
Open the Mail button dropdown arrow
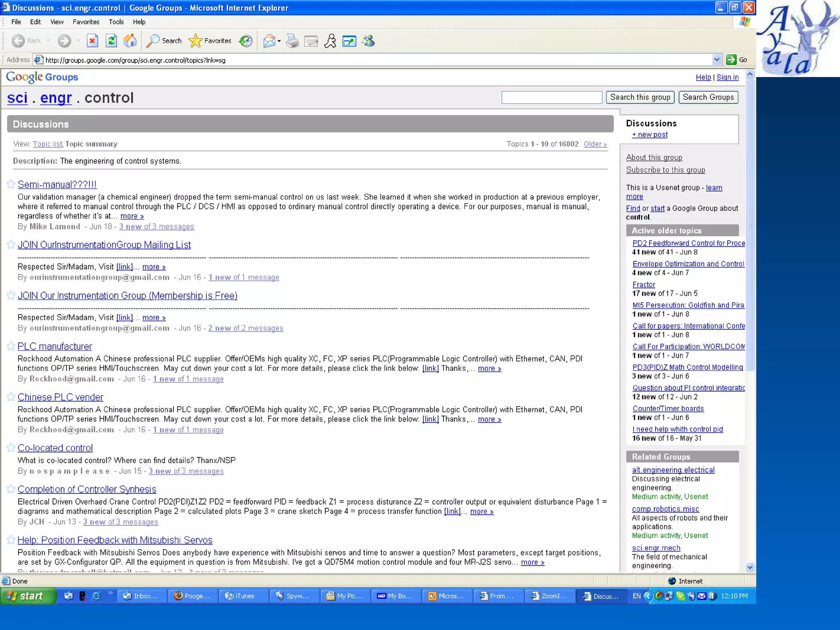[279, 41]
